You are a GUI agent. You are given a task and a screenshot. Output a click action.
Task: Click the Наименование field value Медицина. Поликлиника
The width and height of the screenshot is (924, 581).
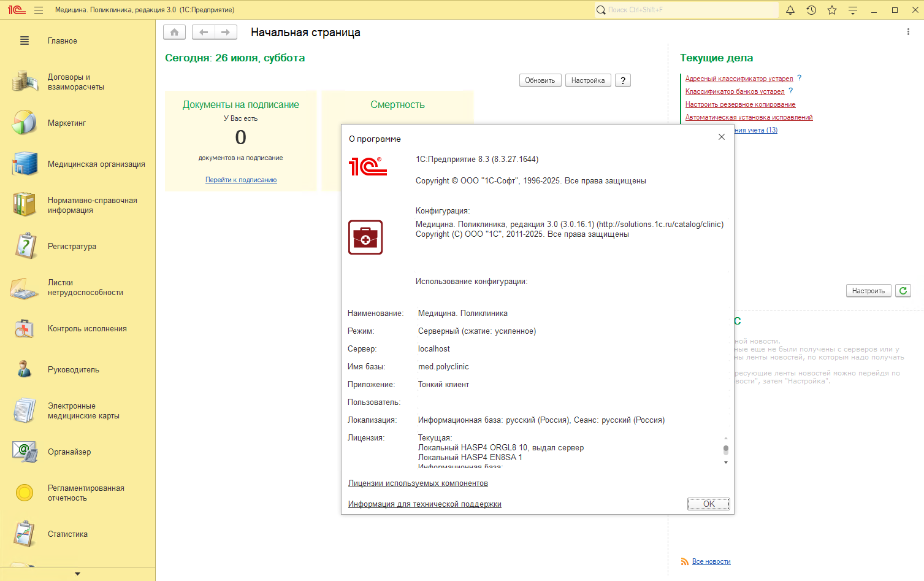[x=463, y=314]
